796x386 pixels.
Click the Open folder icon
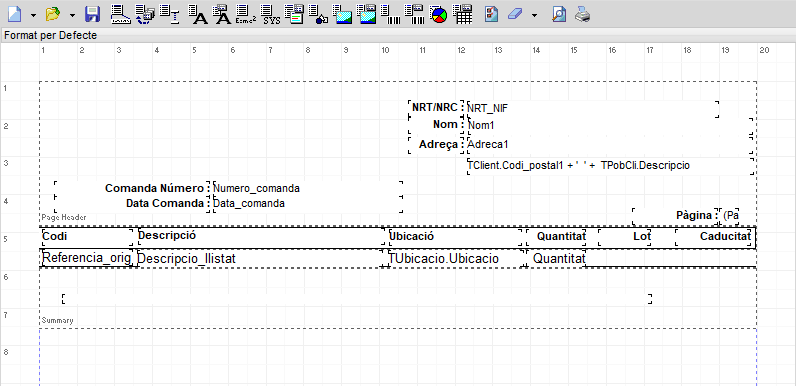[x=53, y=14]
